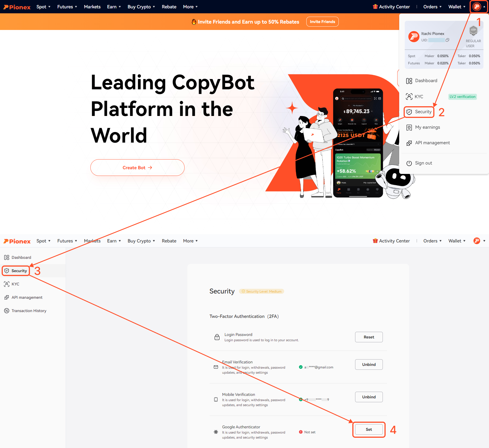Click the LV.2 verification badge
The width and height of the screenshot is (489, 448).
(x=462, y=97)
